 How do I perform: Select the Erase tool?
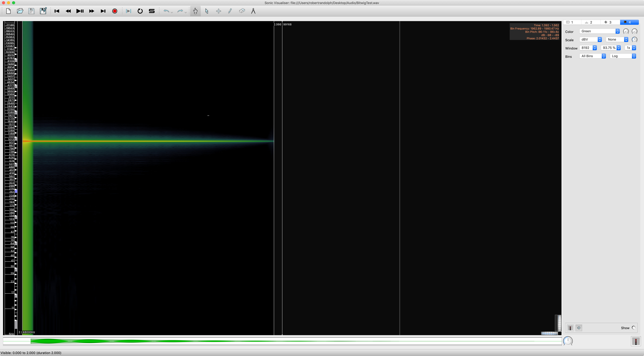pos(242,11)
